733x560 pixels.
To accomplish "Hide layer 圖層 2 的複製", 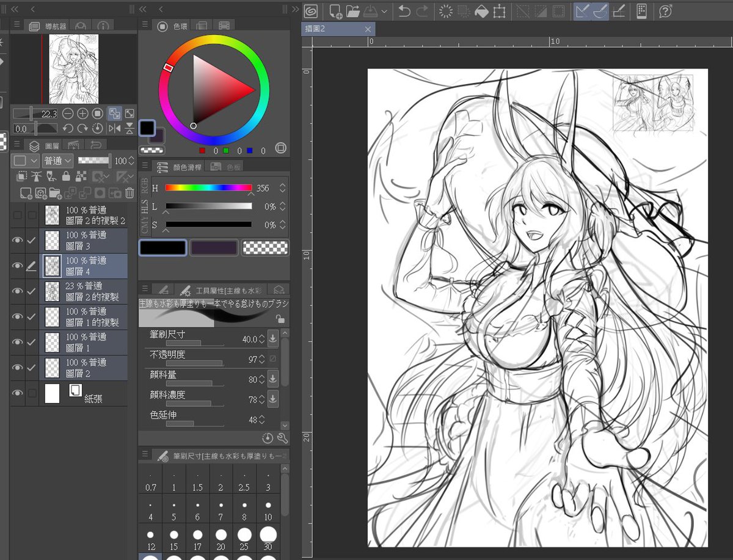I will [17, 291].
